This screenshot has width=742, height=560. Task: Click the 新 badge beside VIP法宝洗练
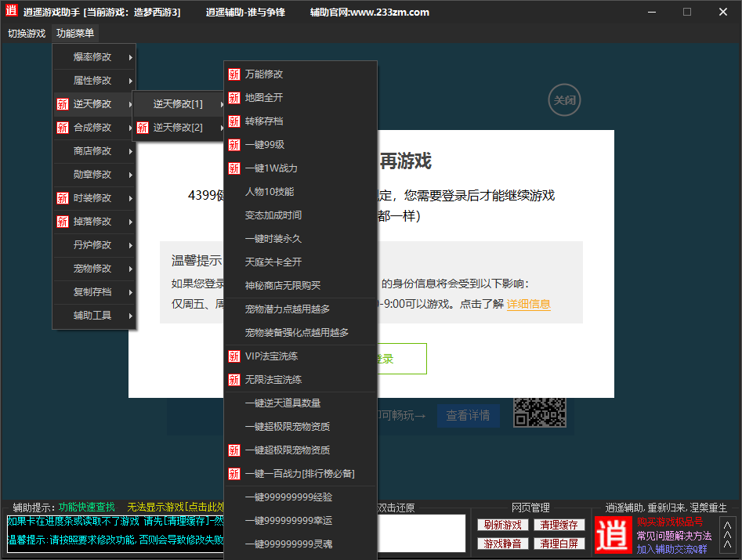coord(233,356)
